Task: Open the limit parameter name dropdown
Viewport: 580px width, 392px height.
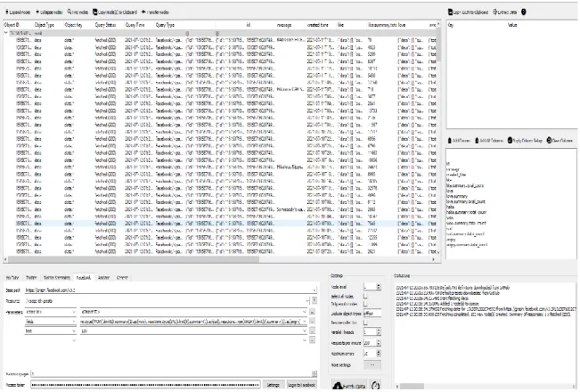Action: (x=74, y=331)
